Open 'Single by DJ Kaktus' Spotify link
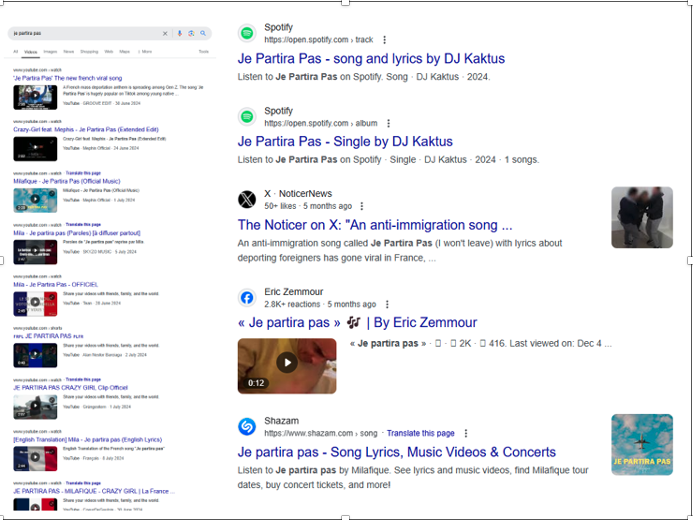The image size is (693, 520). coord(345,141)
